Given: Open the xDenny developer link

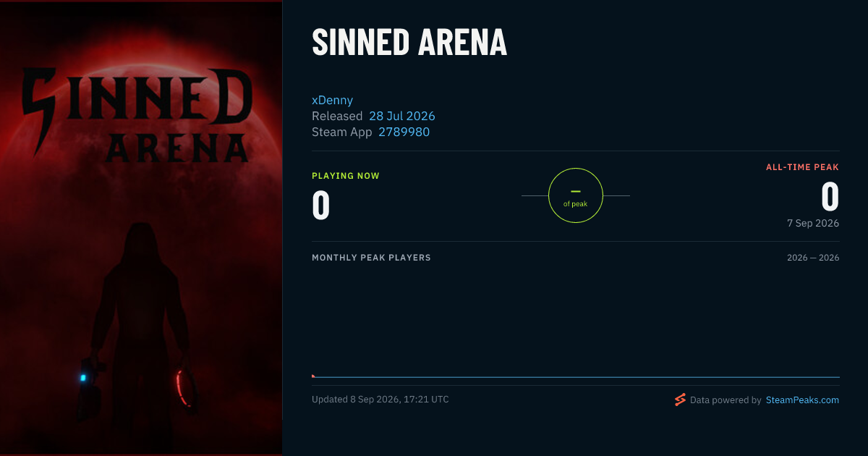Looking at the screenshot, I should click(x=332, y=100).
